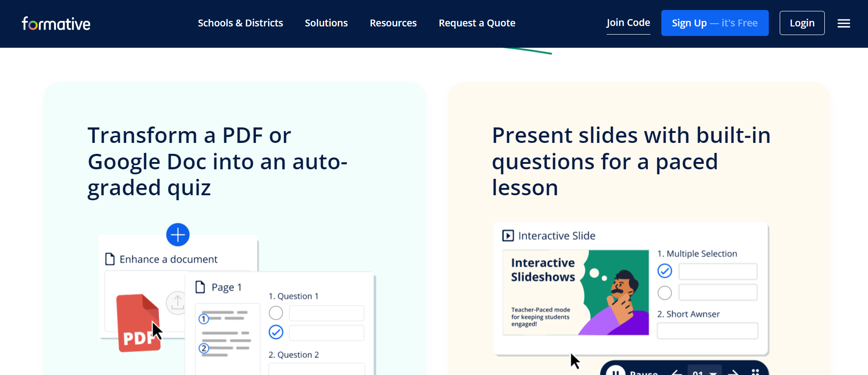Go to the next slide with the arrow

pyautogui.click(x=734, y=372)
